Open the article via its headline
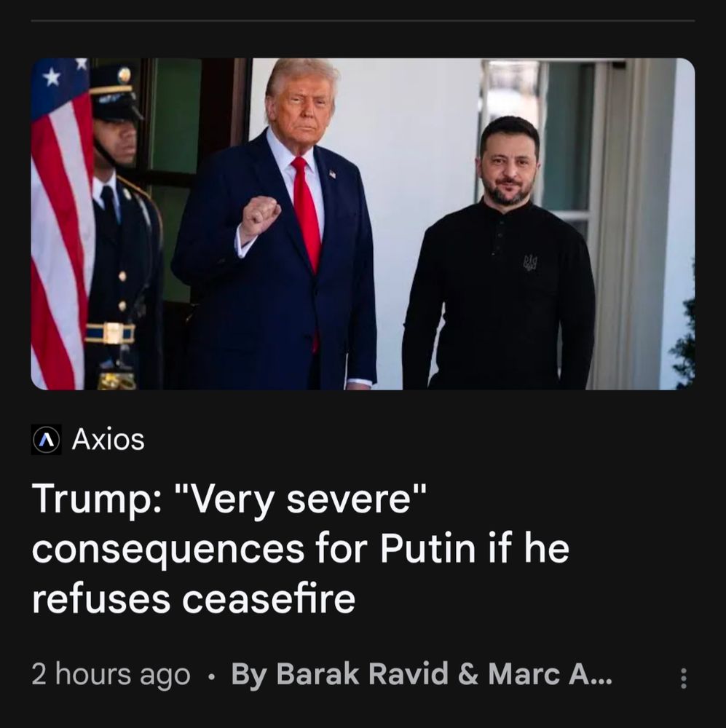Image resolution: width=726 pixels, height=728 pixels. (x=301, y=548)
